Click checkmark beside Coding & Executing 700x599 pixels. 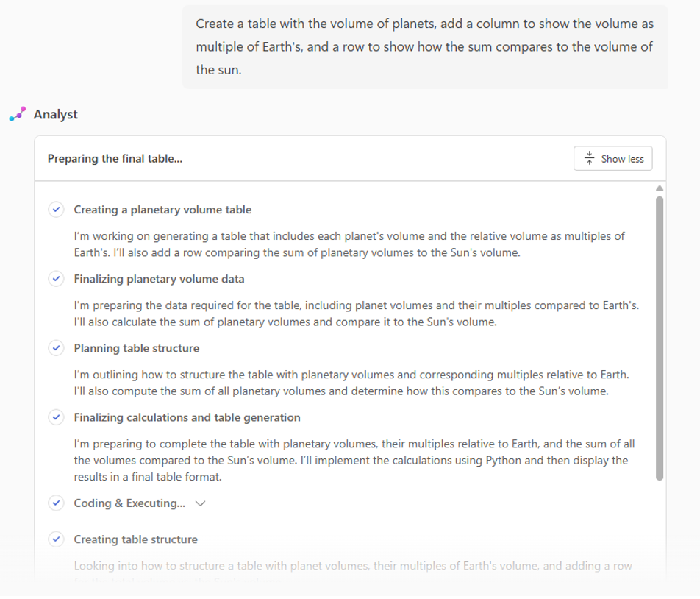point(56,503)
